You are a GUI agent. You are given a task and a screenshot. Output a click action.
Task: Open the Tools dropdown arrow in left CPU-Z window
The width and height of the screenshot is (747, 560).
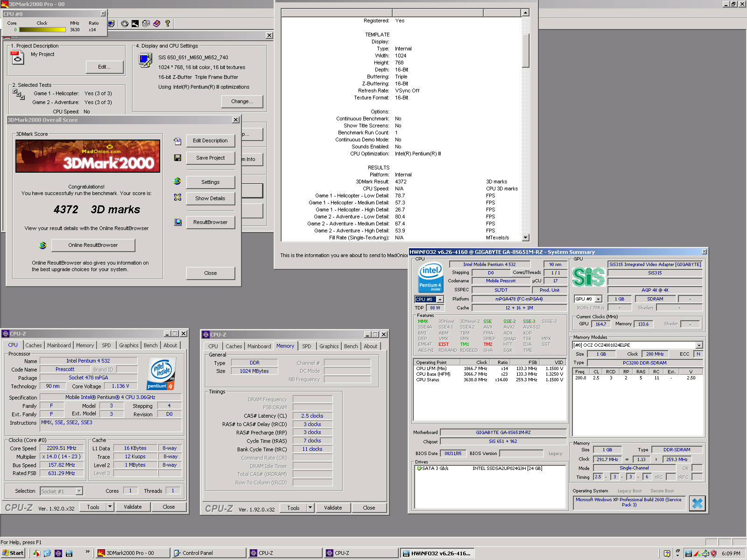[110, 507]
